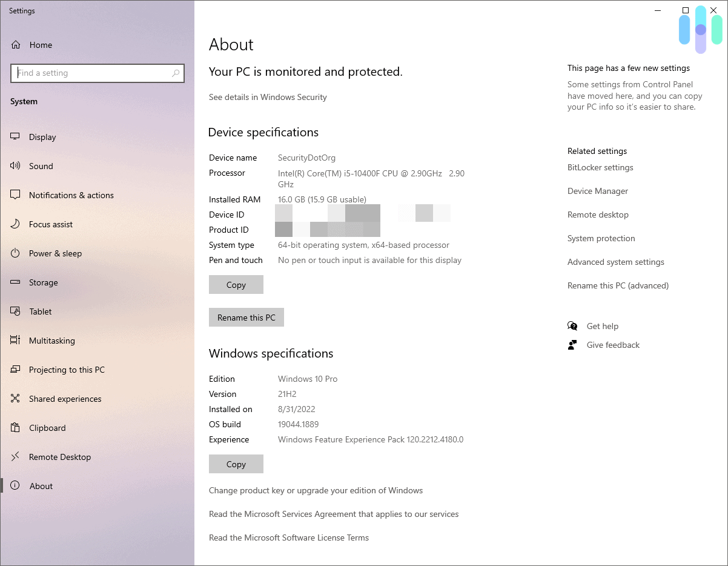Viewport: 728px width, 566px height.
Task: Open Clipboard settings via its icon
Action: tap(15, 427)
